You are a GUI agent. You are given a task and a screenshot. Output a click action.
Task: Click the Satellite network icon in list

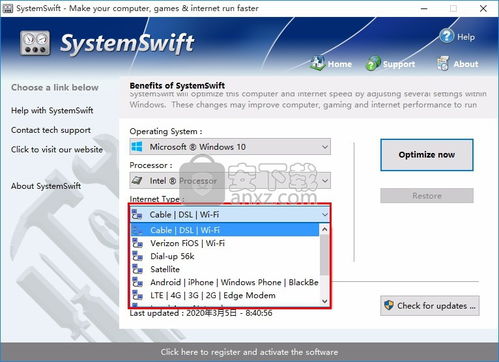[x=137, y=269]
